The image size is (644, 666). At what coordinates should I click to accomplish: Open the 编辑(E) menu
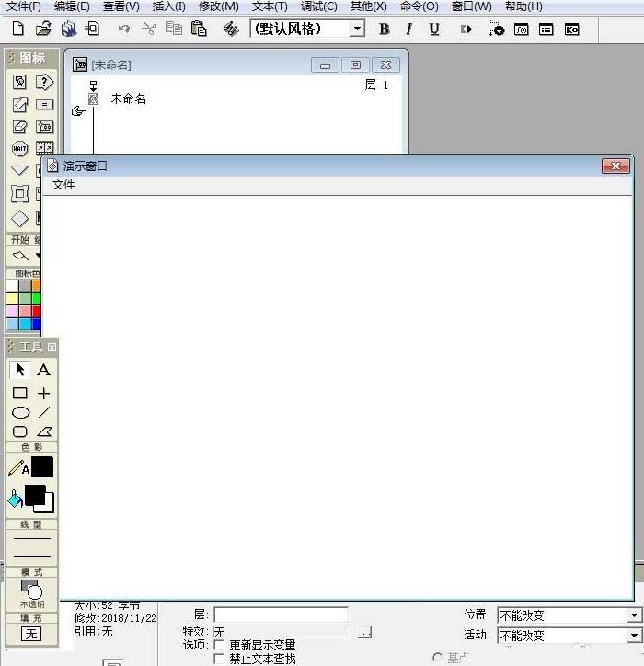(x=72, y=6)
